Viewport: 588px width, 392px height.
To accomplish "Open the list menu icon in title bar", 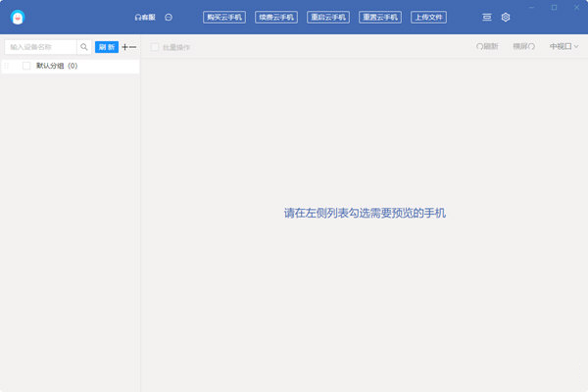I will (487, 18).
